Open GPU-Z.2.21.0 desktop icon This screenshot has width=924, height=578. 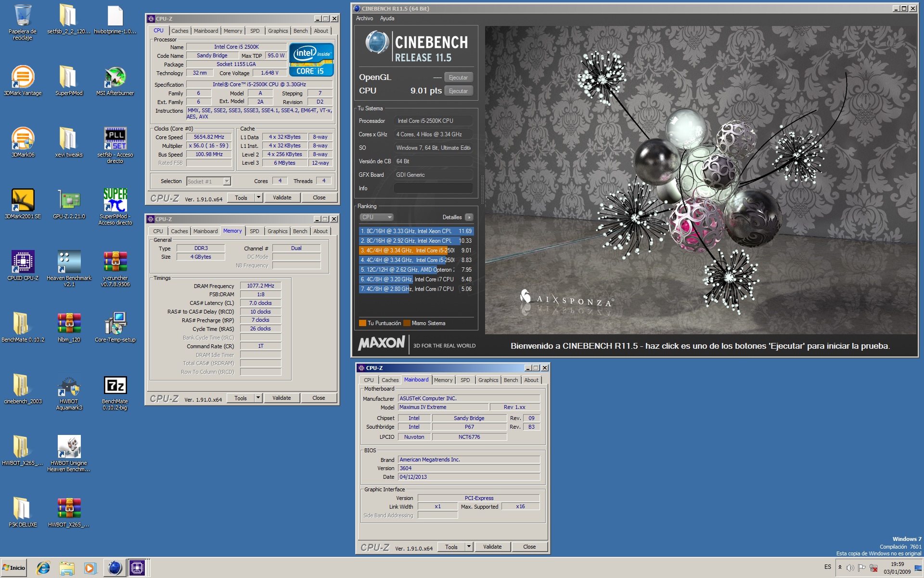69,204
